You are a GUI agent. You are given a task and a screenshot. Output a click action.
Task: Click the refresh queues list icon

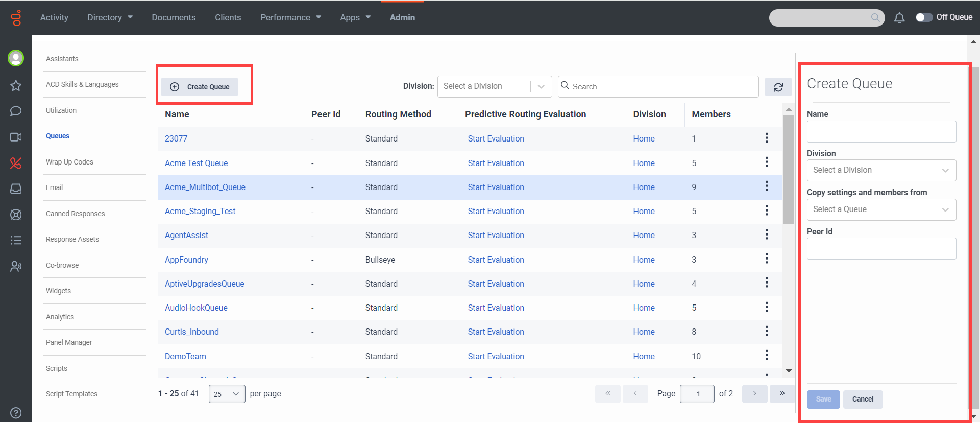point(778,87)
